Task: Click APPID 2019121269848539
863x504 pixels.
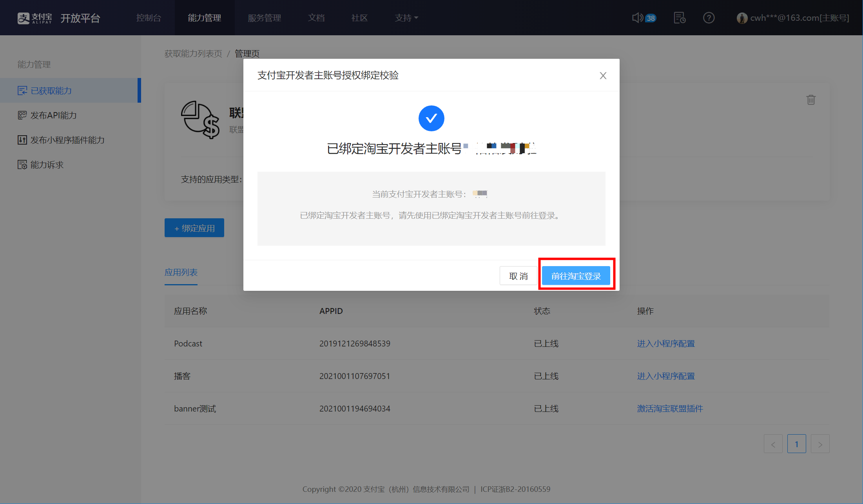Action: [355, 344]
